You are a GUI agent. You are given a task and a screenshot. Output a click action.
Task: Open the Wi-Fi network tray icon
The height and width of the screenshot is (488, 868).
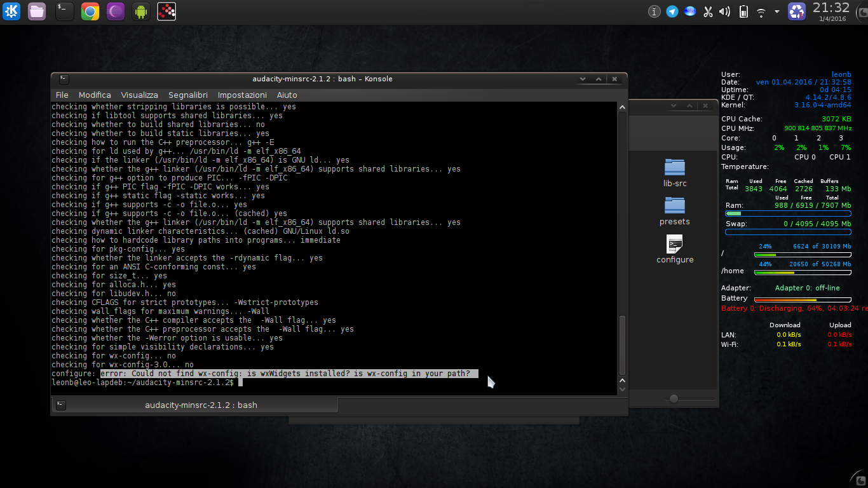[761, 12]
